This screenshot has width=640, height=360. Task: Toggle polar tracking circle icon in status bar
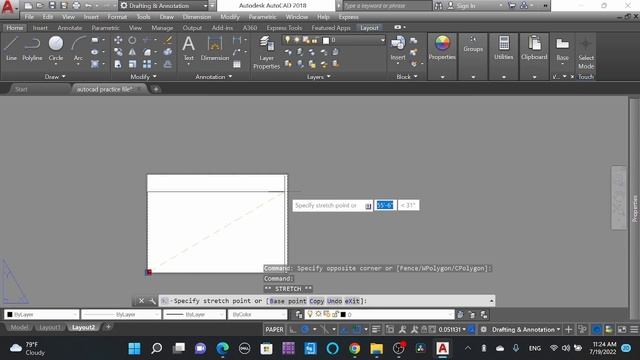coord(305,329)
